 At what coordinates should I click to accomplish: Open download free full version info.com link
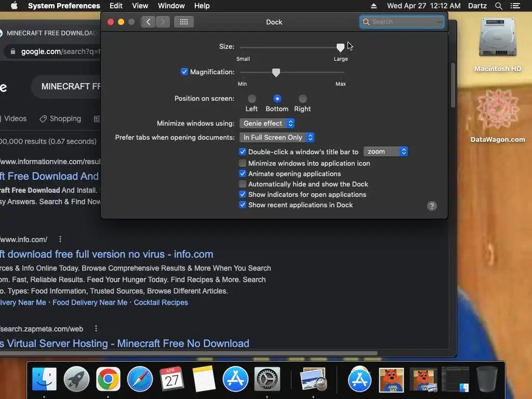pos(107,254)
